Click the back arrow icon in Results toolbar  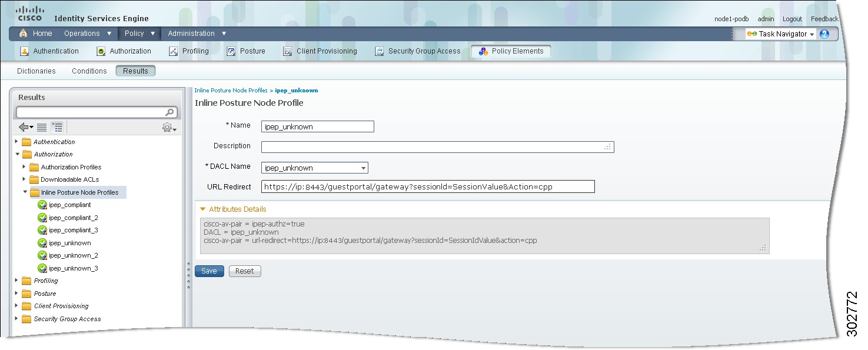coord(26,127)
